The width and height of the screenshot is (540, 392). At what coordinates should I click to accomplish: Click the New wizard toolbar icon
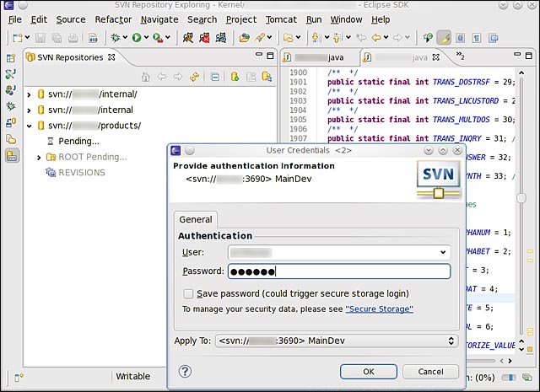click(x=17, y=38)
